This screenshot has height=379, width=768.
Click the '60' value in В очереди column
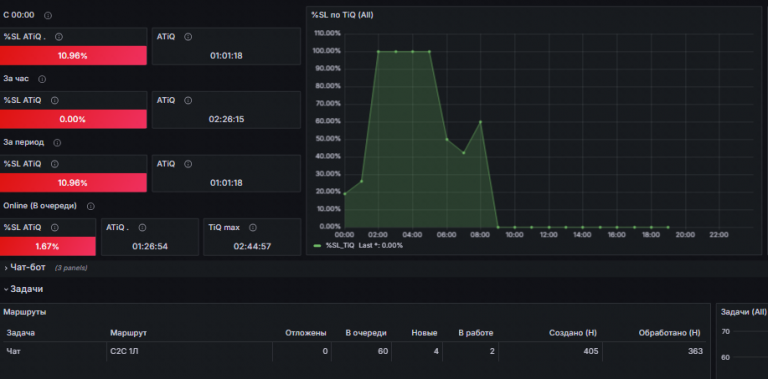pyautogui.click(x=383, y=351)
